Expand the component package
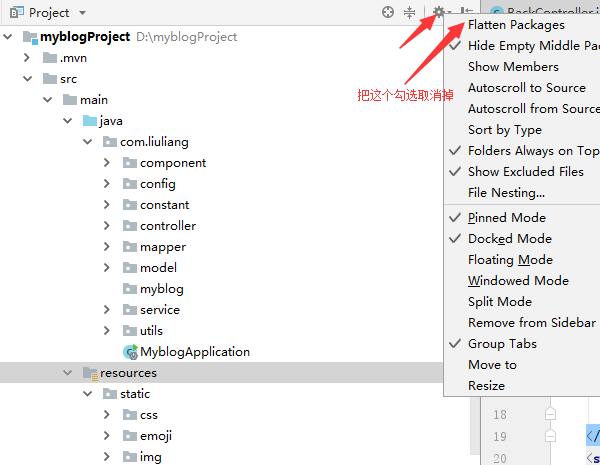This screenshot has width=600, height=465. click(107, 163)
